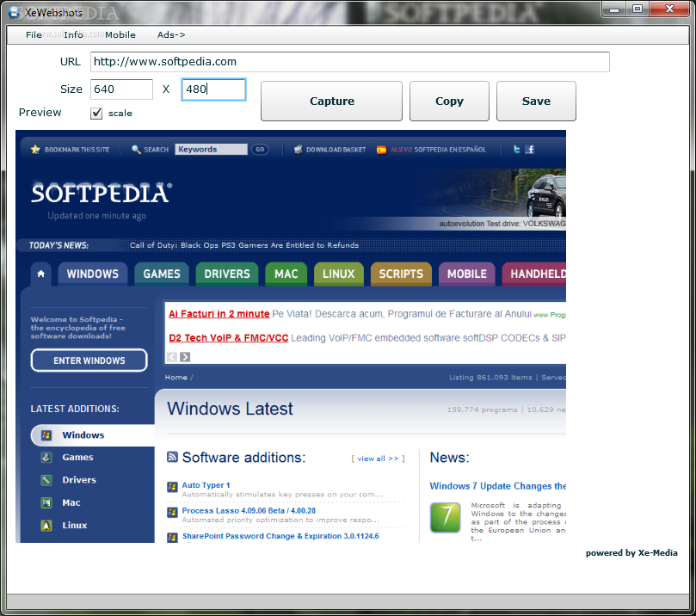
Task: Click the 'view all >>' link
Action: (x=378, y=459)
